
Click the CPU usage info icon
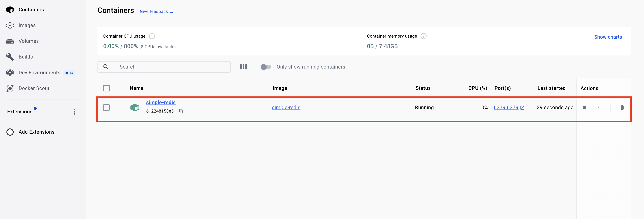tap(152, 36)
